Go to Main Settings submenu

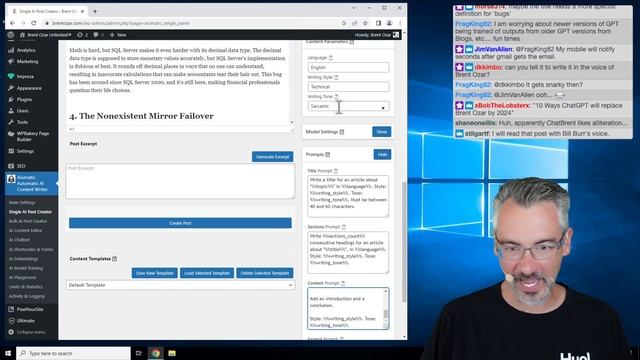[x=22, y=202]
